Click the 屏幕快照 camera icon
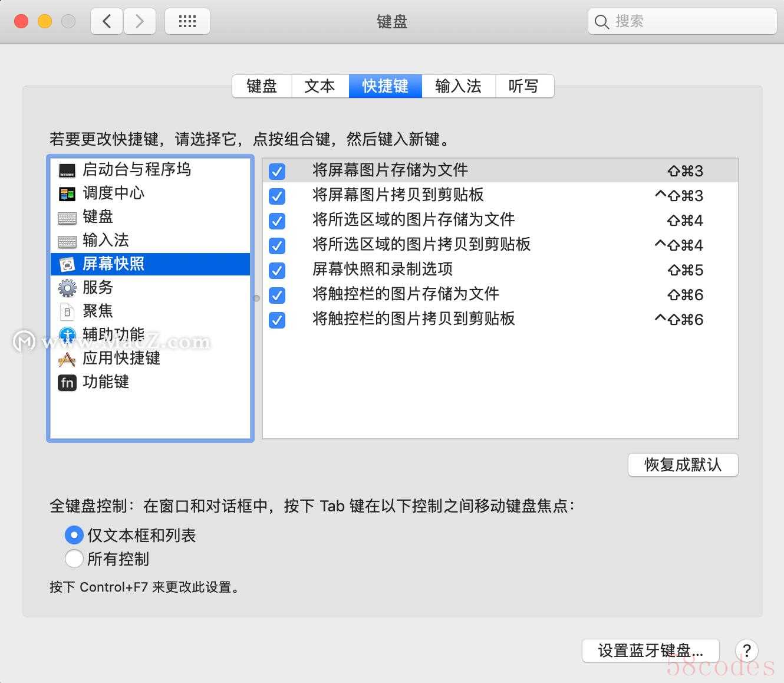This screenshot has height=683, width=784. click(67, 265)
